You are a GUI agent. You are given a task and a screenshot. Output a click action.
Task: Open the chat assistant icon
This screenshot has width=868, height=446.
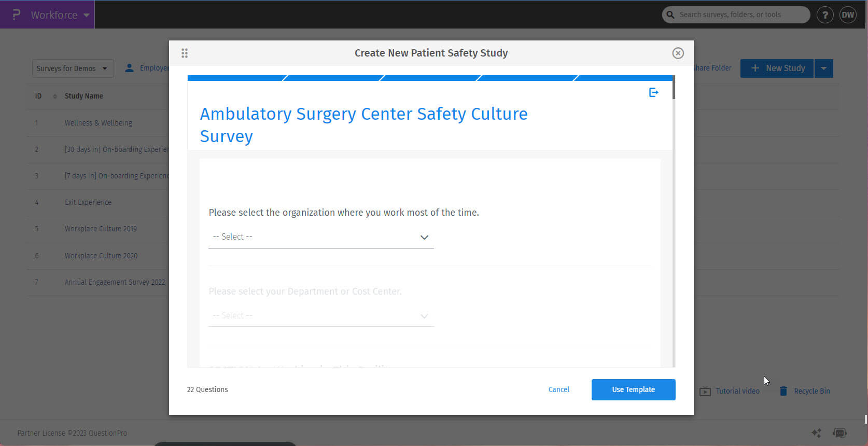click(x=840, y=433)
